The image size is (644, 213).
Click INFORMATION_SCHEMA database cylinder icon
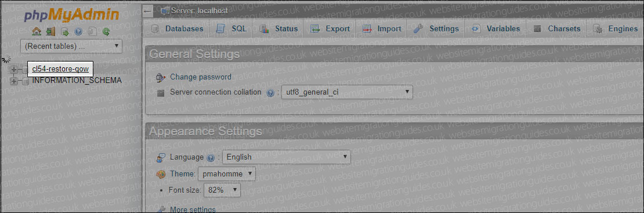25,81
